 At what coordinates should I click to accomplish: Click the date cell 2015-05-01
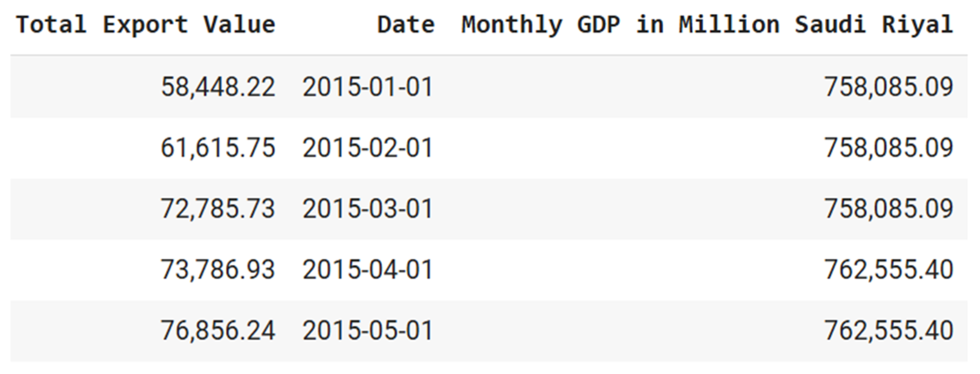point(368,330)
